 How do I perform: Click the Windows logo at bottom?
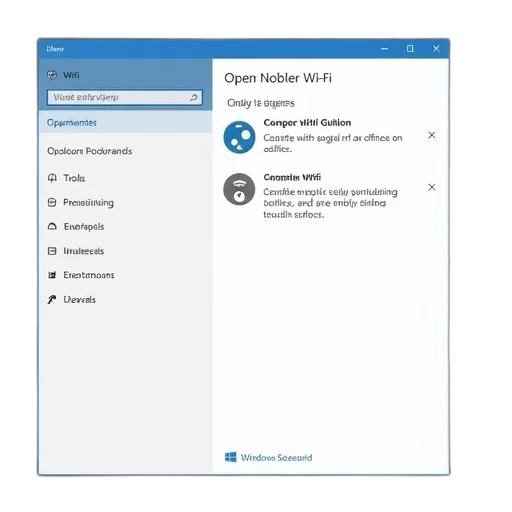(x=231, y=457)
